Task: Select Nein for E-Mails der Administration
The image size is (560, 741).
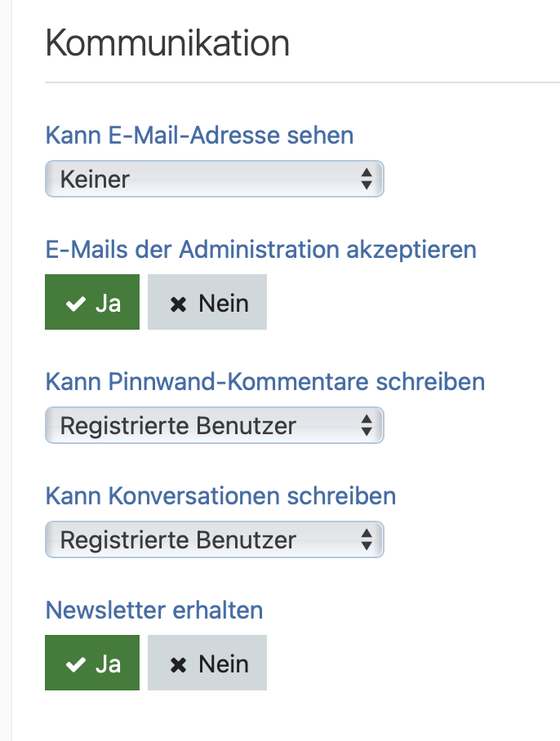Action: 207,303
